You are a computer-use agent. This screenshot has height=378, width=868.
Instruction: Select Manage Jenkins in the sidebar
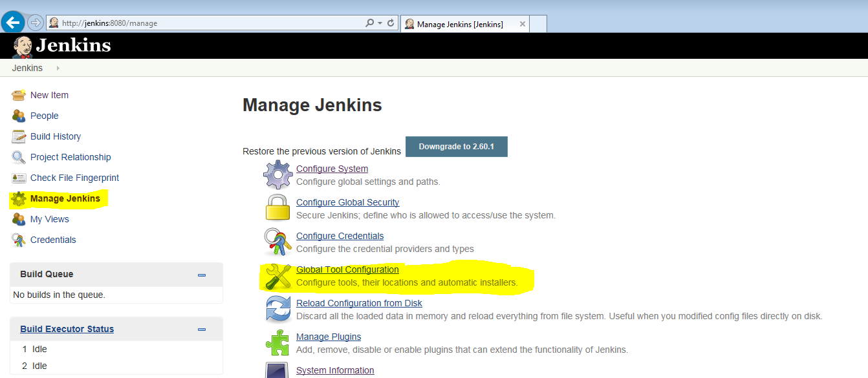pos(65,198)
